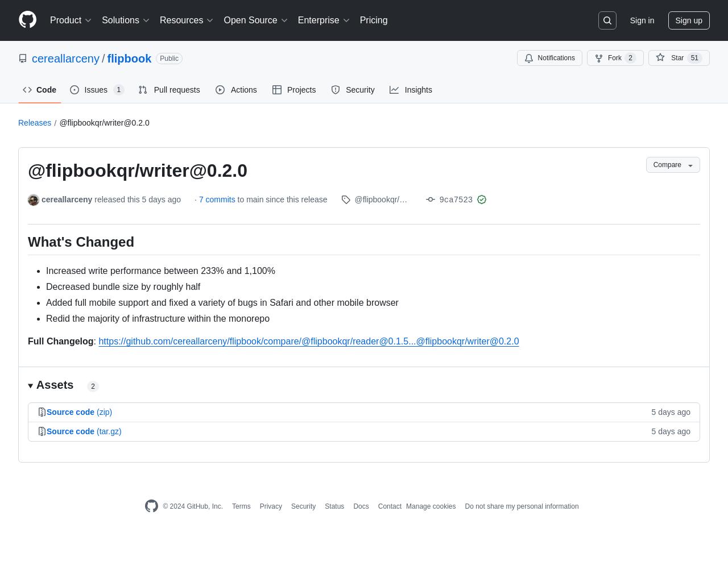Download Source code (zip)
Screen dimensions: 728x582
coord(79,412)
